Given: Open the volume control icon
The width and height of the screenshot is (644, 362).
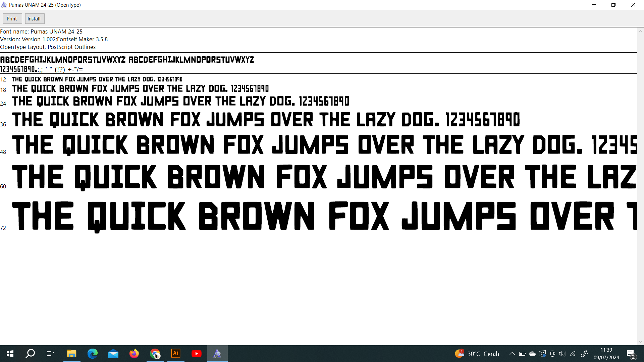Looking at the screenshot, I should 562,354.
